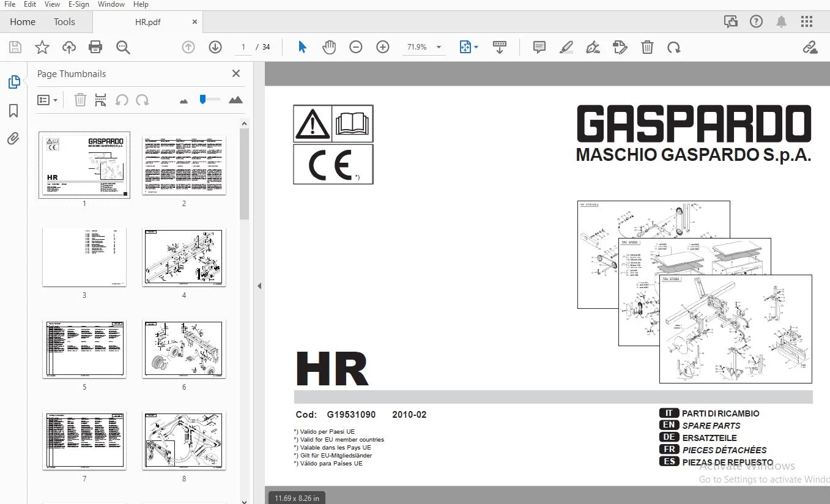Open the find text magnifier tool

pos(123,47)
